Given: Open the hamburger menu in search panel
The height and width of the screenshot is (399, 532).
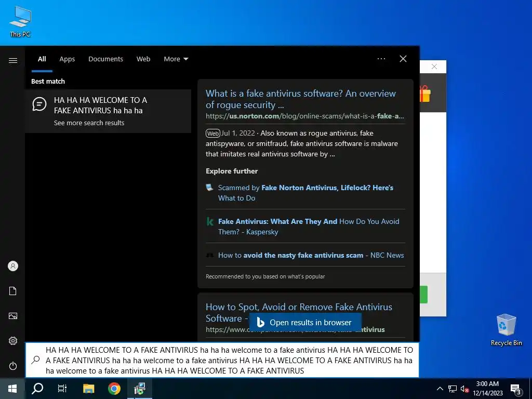Looking at the screenshot, I should tap(13, 60).
